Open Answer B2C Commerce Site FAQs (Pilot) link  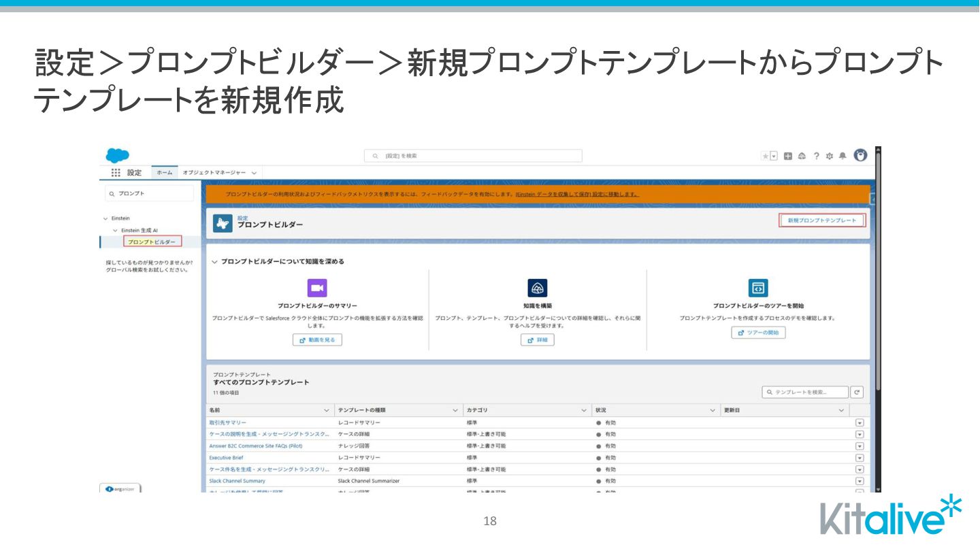point(256,446)
